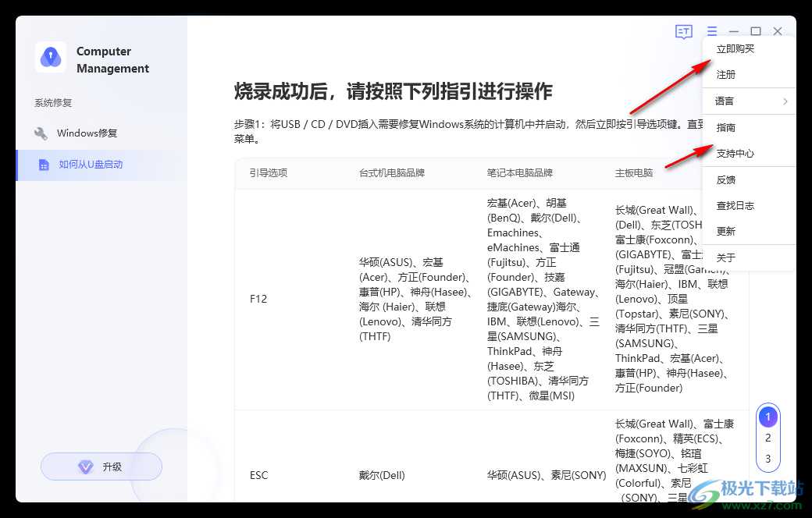
Task: Maximize the application window
Action: tap(756, 31)
